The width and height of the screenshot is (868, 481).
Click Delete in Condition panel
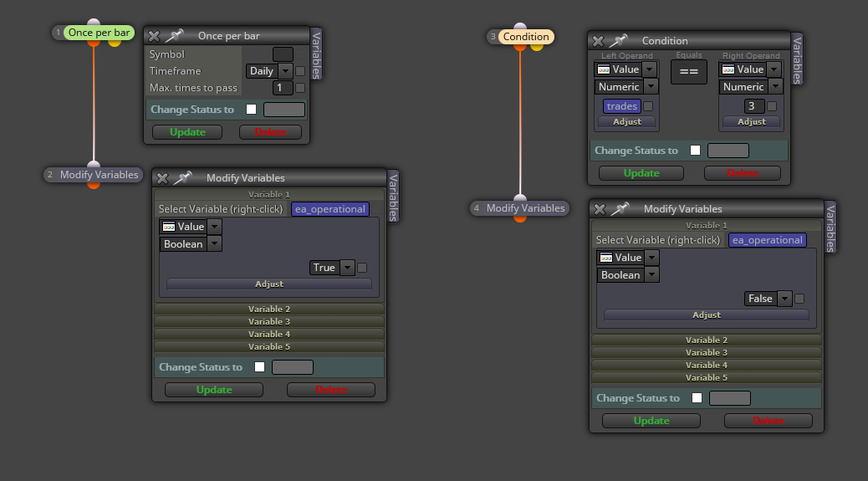click(743, 173)
